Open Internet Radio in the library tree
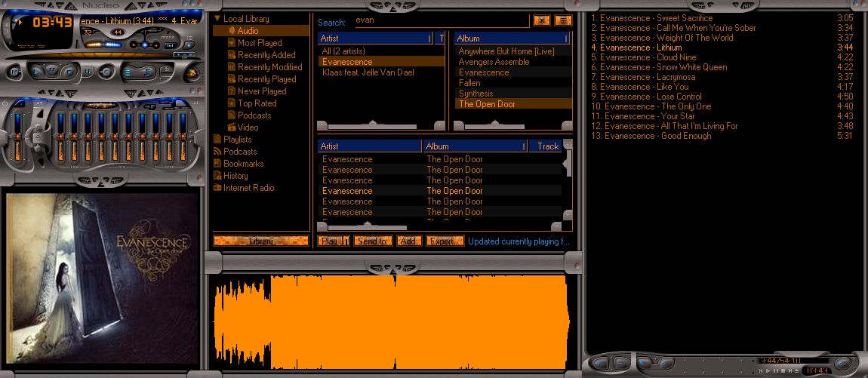 [x=248, y=188]
